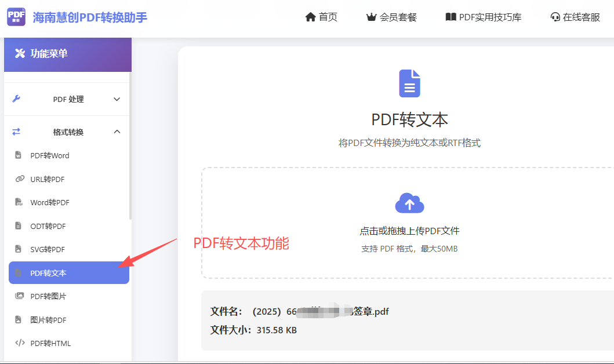
Task: Select 图片转PDF in the sidebar
Action: pyautogui.click(x=48, y=320)
